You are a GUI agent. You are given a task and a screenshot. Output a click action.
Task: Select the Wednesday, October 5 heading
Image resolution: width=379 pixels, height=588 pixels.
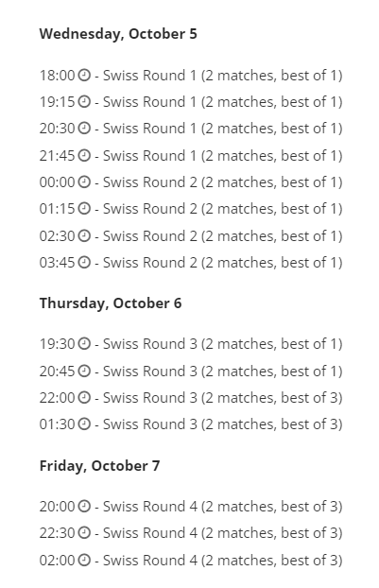click(x=118, y=34)
